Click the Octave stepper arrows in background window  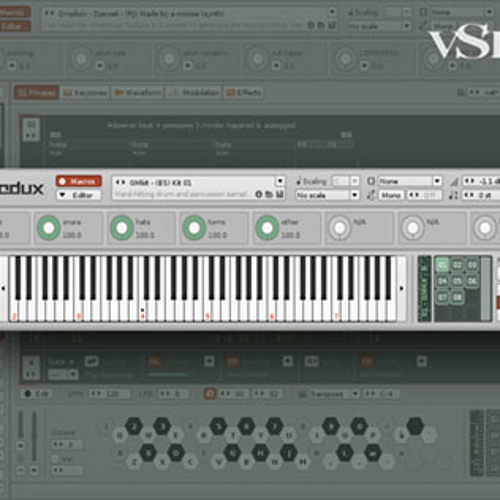coord(59,445)
